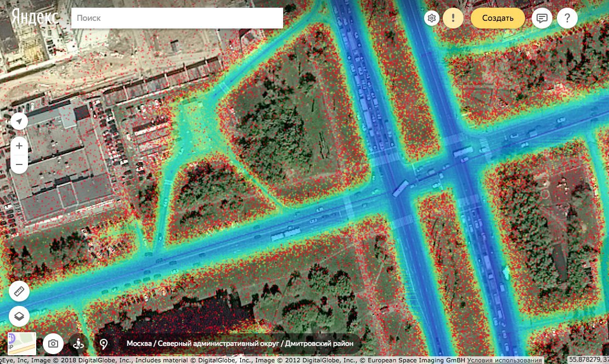Zoom out the map with minus
This screenshot has width=609, height=364.
pyautogui.click(x=19, y=164)
